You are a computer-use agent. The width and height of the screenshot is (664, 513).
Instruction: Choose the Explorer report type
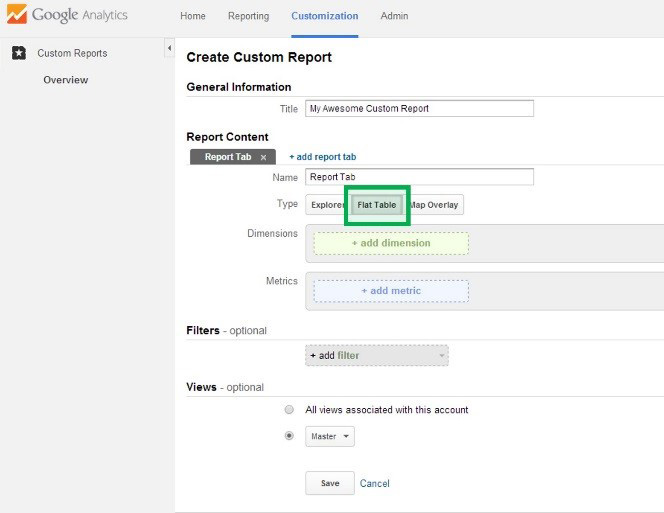327,205
